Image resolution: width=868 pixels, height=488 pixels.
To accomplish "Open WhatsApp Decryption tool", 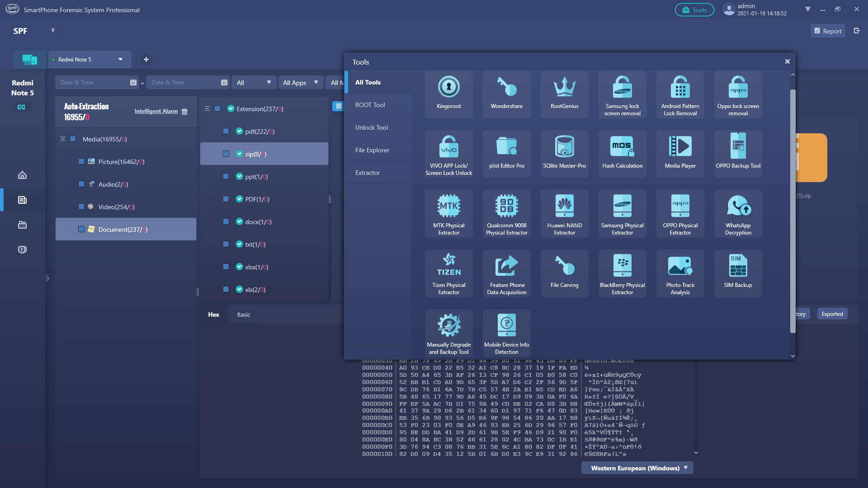I will pyautogui.click(x=738, y=214).
